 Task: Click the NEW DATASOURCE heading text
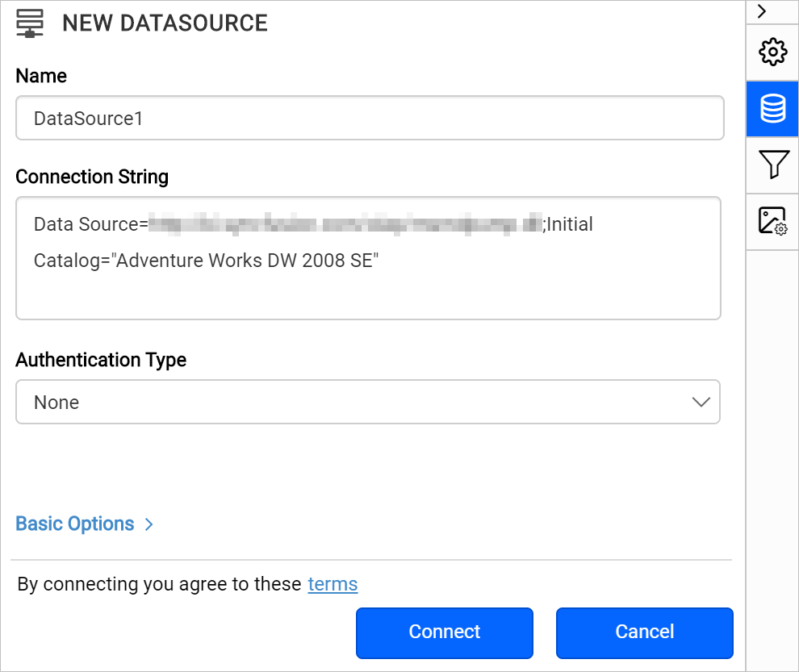click(x=165, y=23)
